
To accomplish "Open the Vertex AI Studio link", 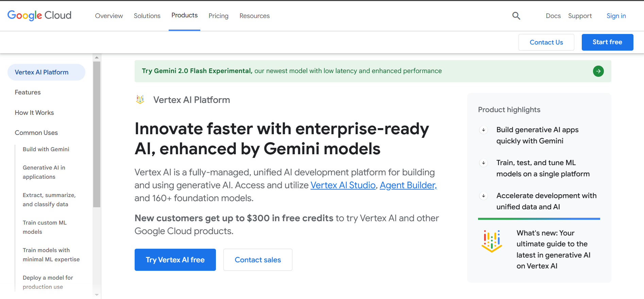I will pos(343,185).
